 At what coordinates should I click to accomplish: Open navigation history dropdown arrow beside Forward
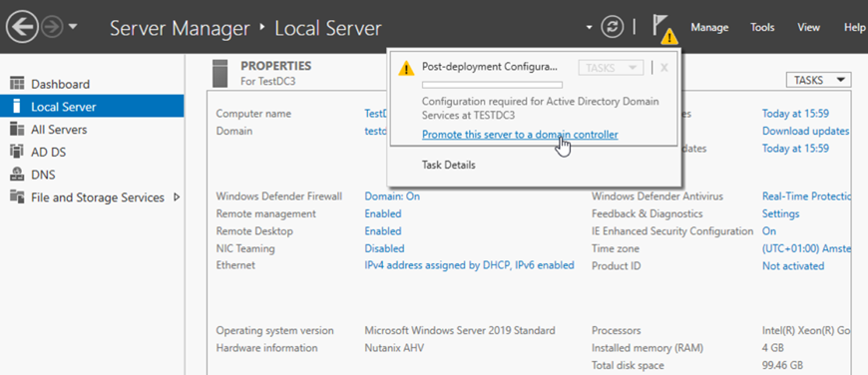tap(73, 28)
